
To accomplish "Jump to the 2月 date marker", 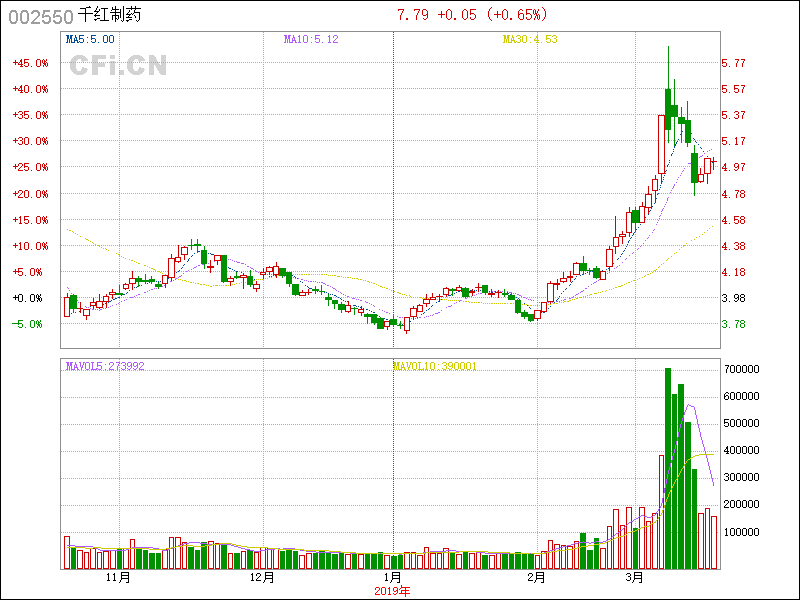I will click(x=536, y=578).
